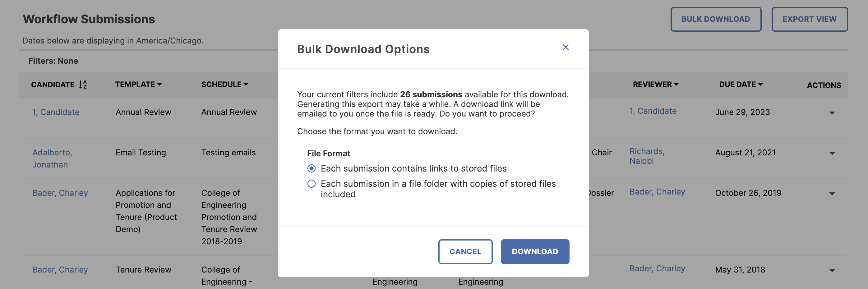Open the actions arrow for the Annual Review row

[x=832, y=112]
